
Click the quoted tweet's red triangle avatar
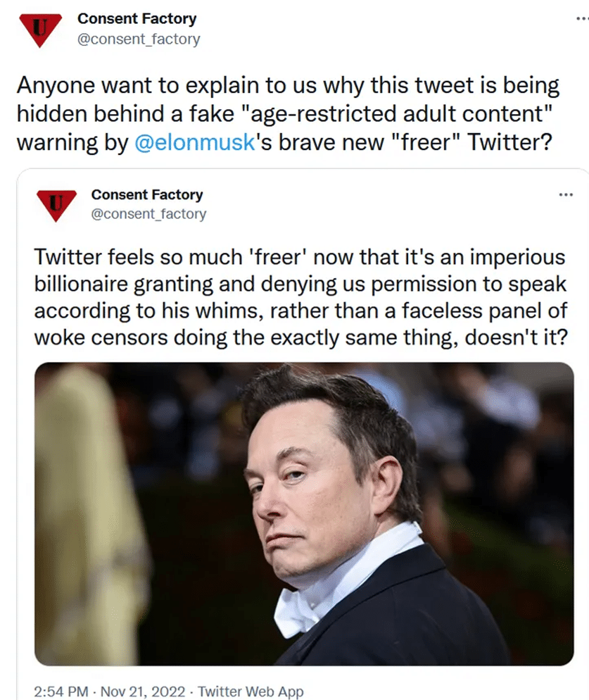tap(56, 206)
